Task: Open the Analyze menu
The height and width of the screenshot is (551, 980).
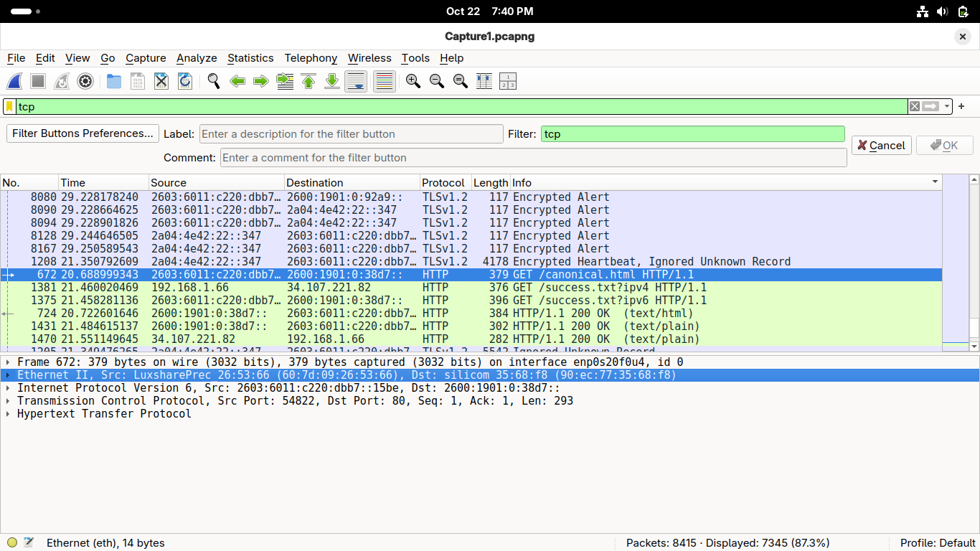Action: point(197,58)
